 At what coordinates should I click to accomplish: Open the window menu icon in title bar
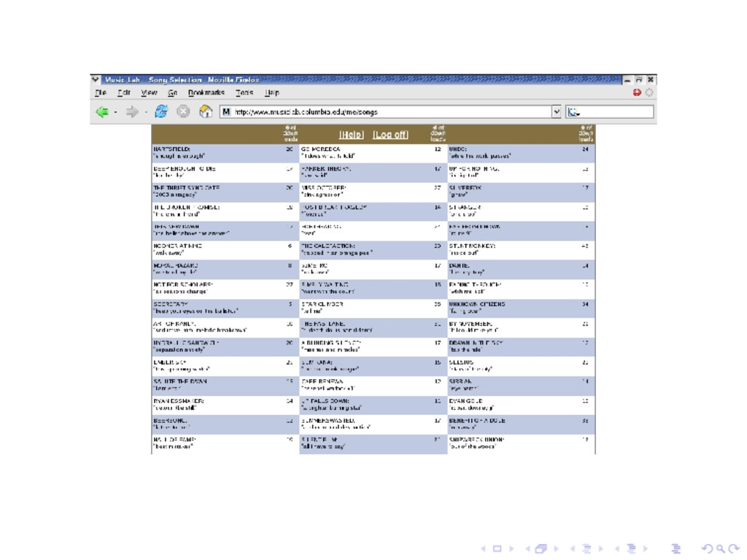(x=96, y=79)
